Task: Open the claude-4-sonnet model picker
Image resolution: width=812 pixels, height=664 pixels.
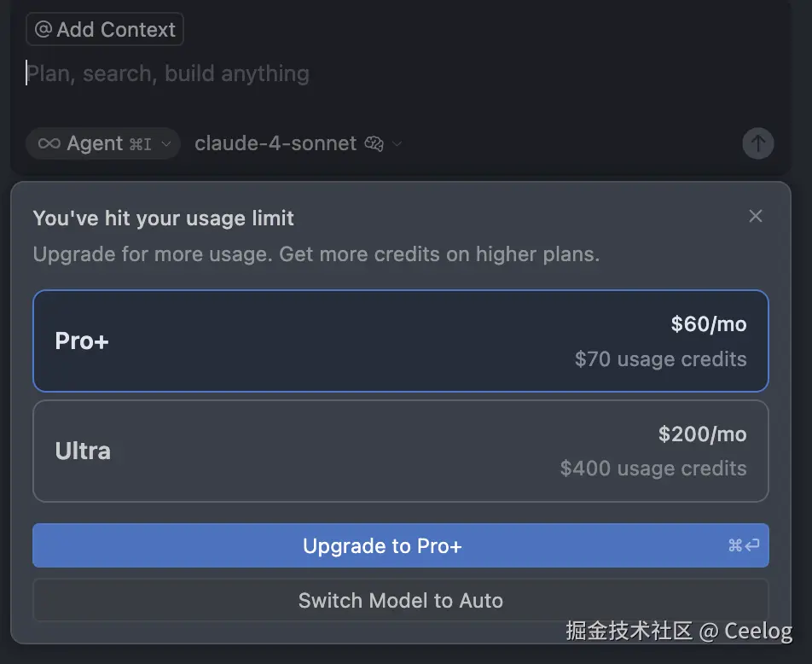Action: [275, 143]
